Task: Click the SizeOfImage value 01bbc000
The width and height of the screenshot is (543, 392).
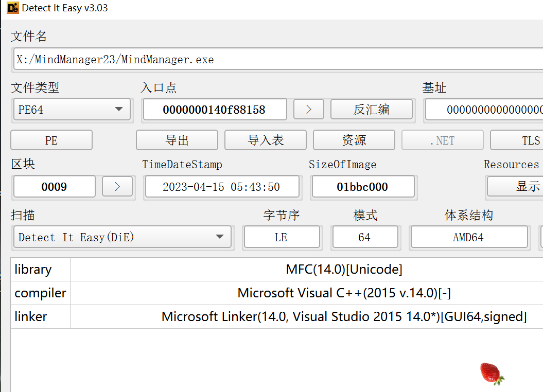Action: click(363, 187)
